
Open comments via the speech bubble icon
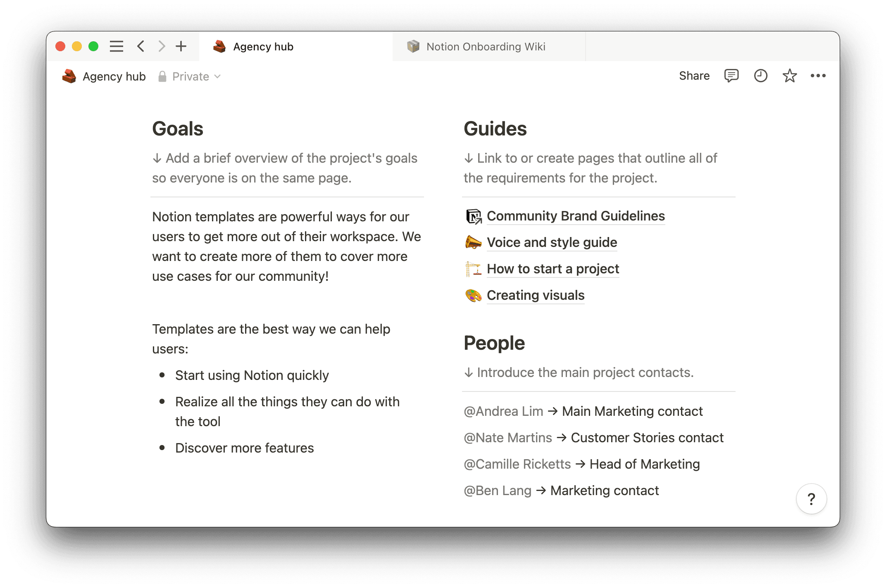click(x=731, y=76)
